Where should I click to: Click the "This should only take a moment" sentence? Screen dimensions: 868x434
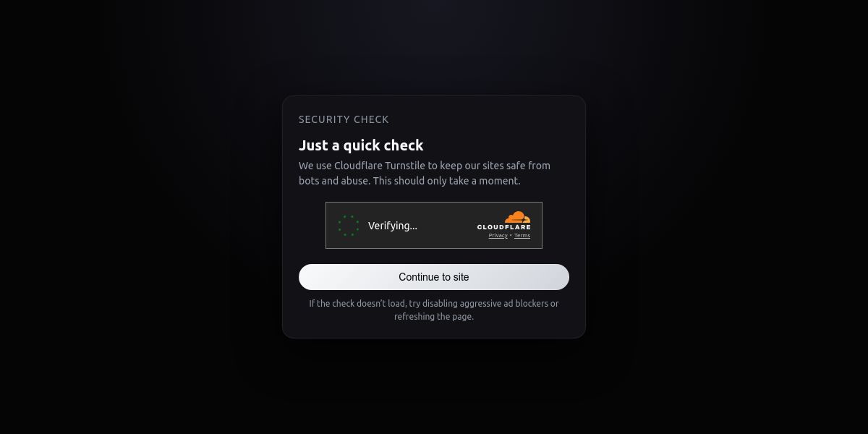coord(446,181)
